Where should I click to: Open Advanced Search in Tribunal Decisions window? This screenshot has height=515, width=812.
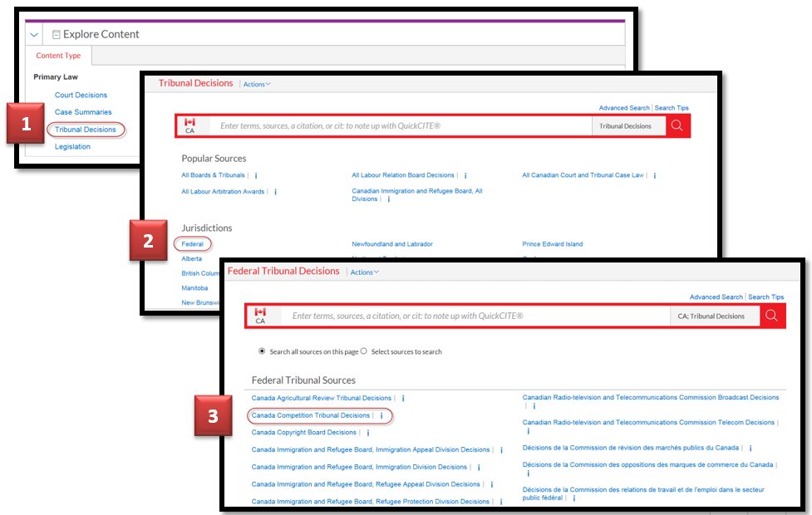tap(624, 108)
